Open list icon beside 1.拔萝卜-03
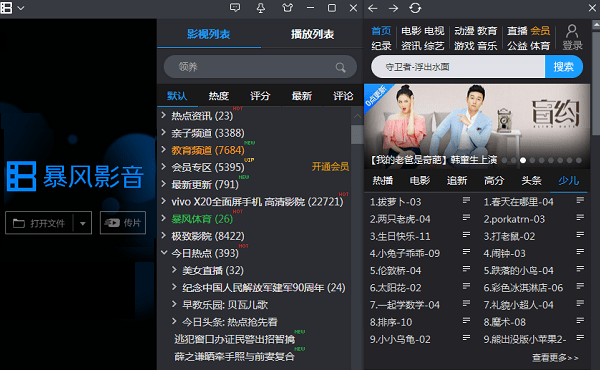This screenshot has height=370, width=600. [x=466, y=200]
